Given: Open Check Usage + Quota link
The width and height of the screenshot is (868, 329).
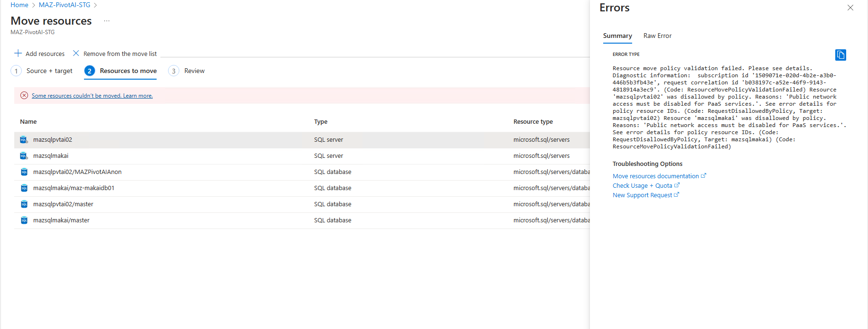Looking at the screenshot, I should click(x=642, y=186).
